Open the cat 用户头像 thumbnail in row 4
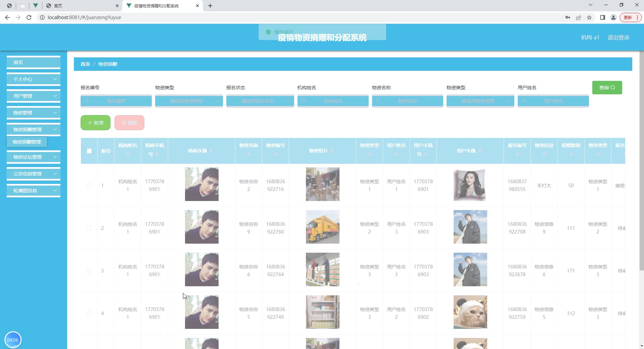Image resolution: width=644 pixels, height=349 pixels. pyautogui.click(x=470, y=312)
